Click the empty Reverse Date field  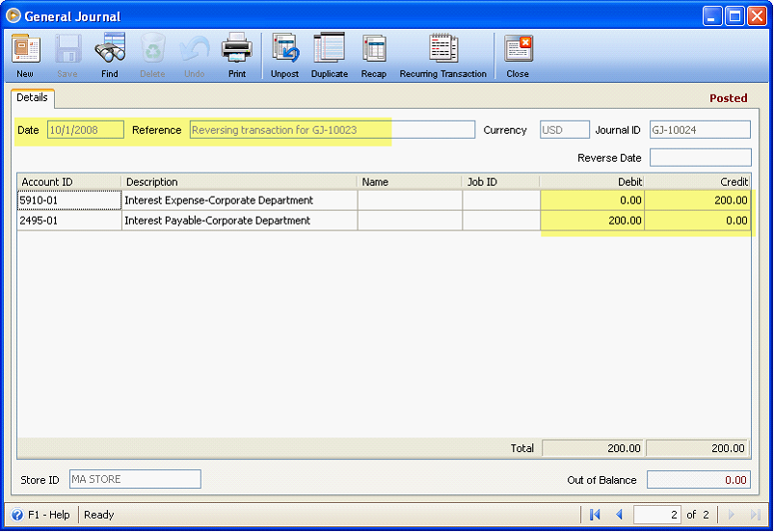[701, 157]
